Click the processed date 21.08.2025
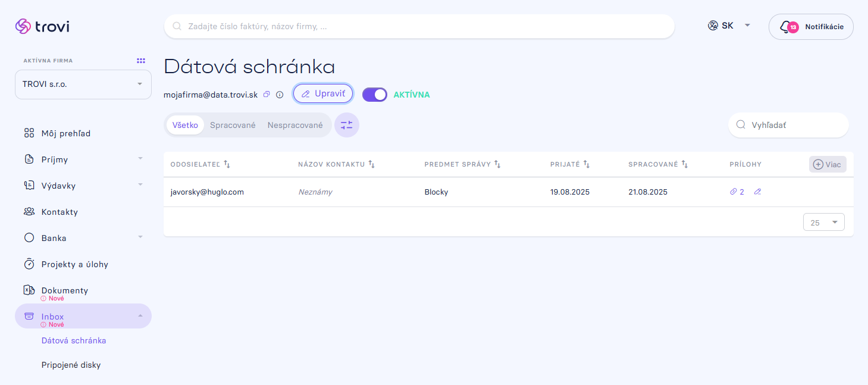 [x=648, y=192]
